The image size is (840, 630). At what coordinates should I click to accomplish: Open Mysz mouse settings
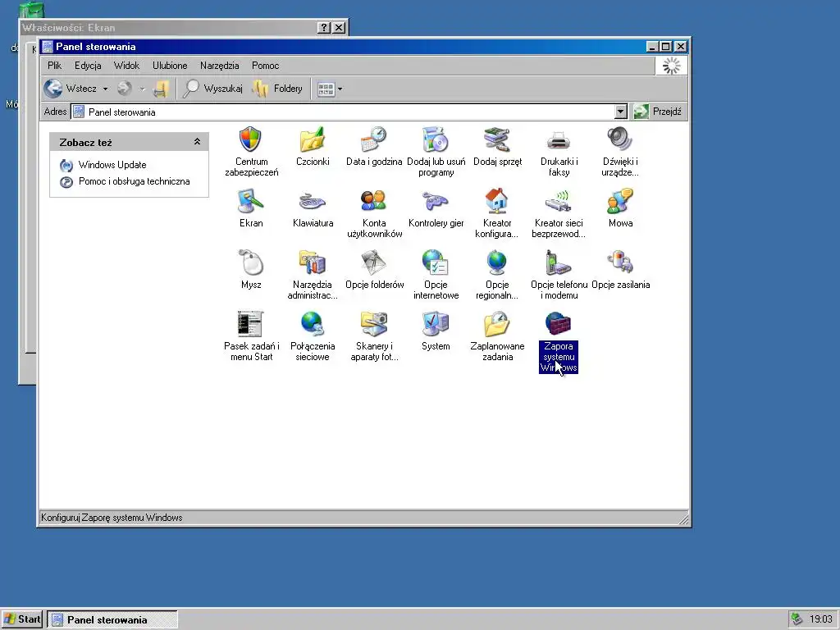click(251, 269)
